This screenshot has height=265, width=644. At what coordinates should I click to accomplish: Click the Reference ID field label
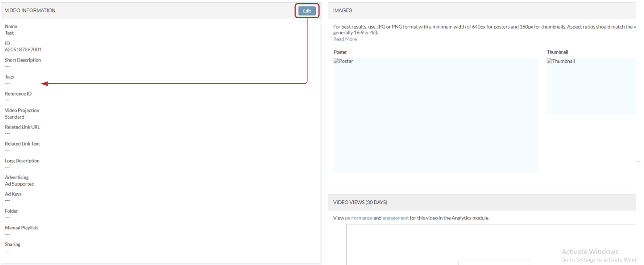tap(18, 94)
